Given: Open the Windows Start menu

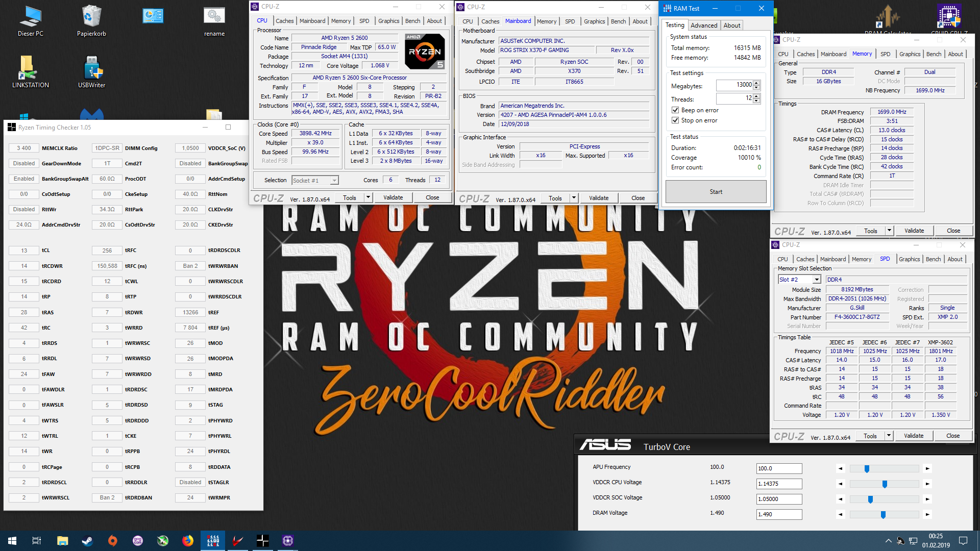Looking at the screenshot, I should pos(12,541).
